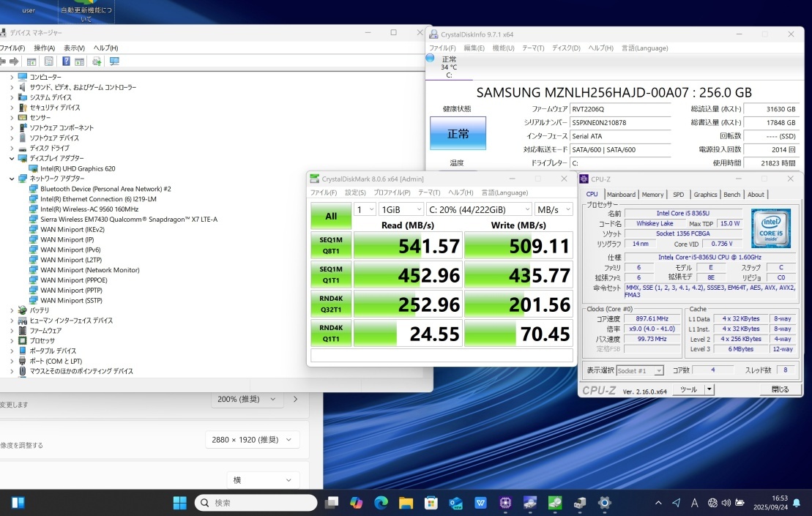Open Microsoft Store from the taskbar
This screenshot has height=516, width=812.
click(431, 503)
